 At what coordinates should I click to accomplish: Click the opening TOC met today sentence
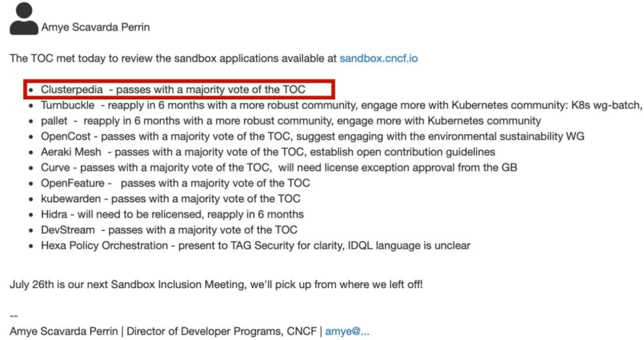pos(213,58)
